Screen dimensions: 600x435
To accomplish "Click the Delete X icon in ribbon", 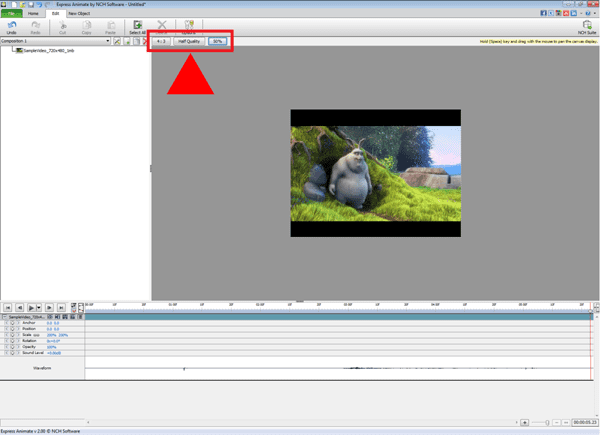I will tap(162, 25).
